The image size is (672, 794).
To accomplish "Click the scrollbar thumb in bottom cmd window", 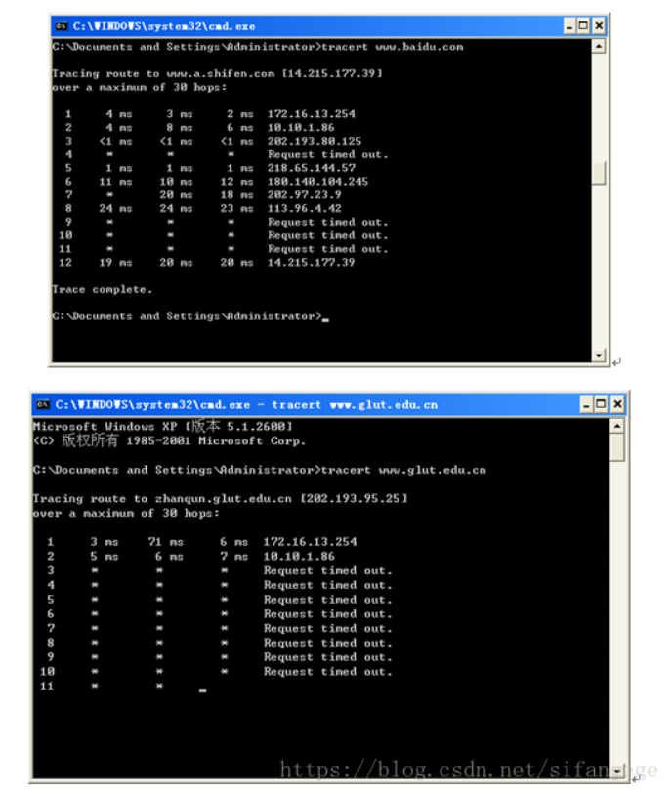I will coord(616,447).
